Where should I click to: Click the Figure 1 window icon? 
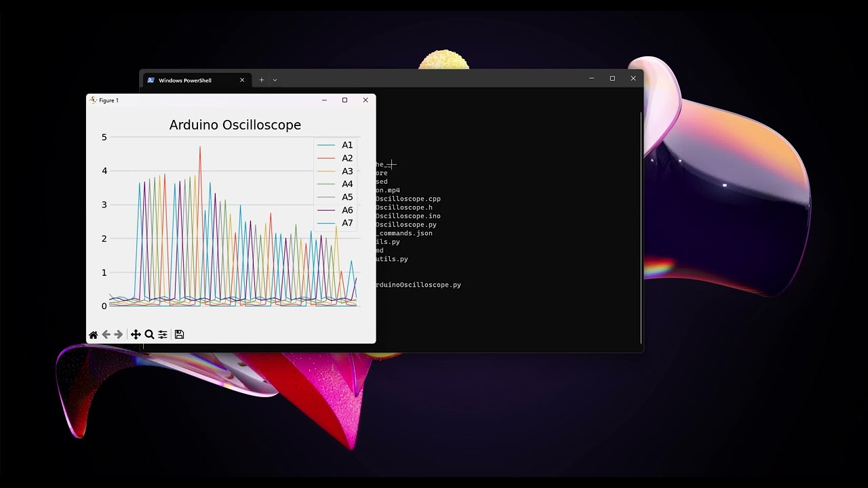click(x=94, y=100)
